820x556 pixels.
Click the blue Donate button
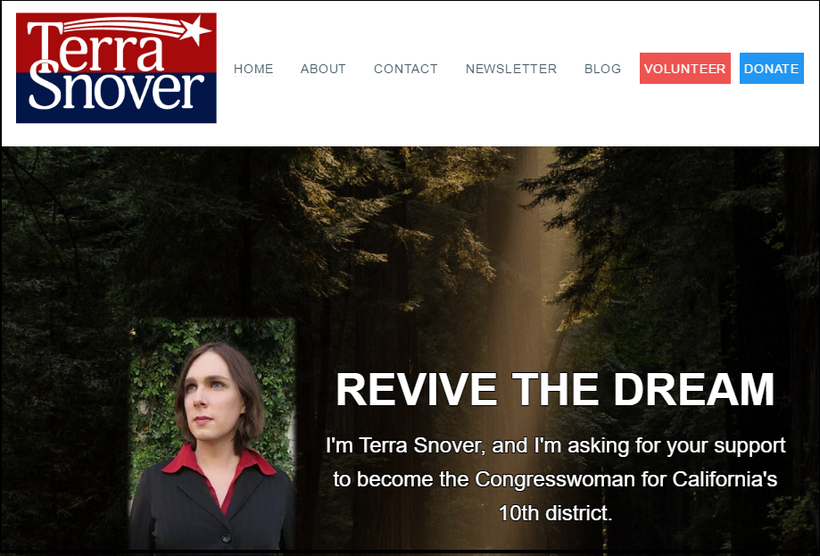(771, 68)
